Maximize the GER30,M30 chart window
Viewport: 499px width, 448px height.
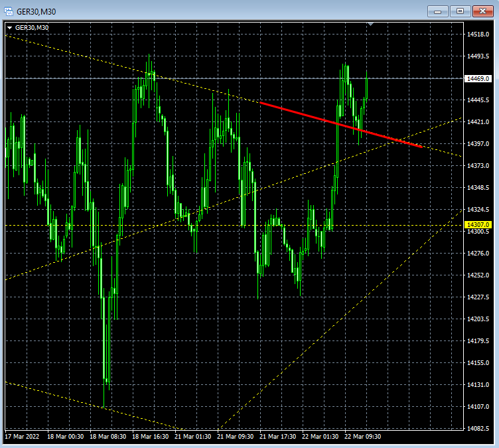coord(460,11)
